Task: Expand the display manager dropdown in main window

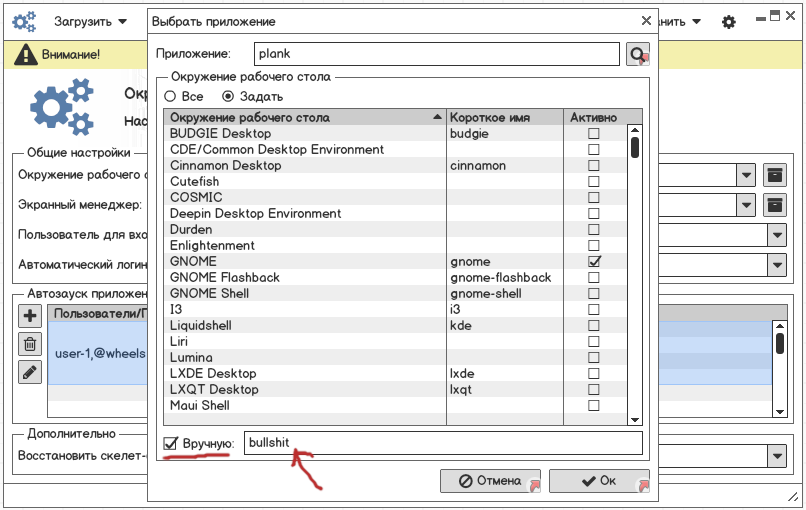Action: point(746,206)
